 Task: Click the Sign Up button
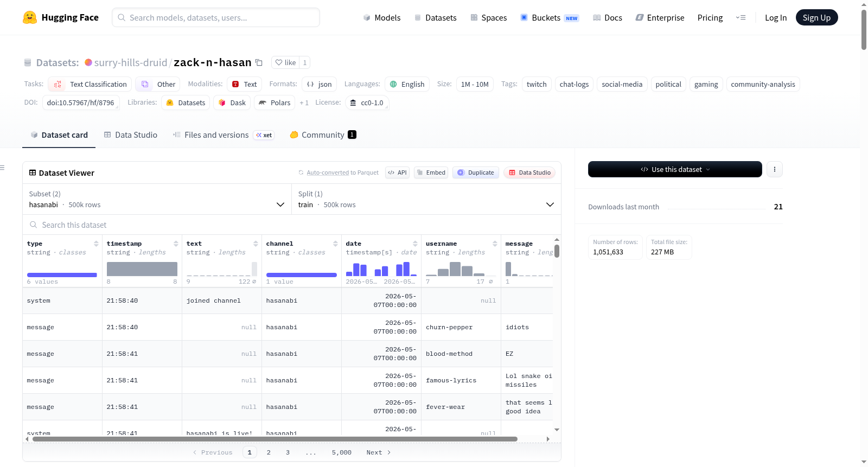(816, 17)
